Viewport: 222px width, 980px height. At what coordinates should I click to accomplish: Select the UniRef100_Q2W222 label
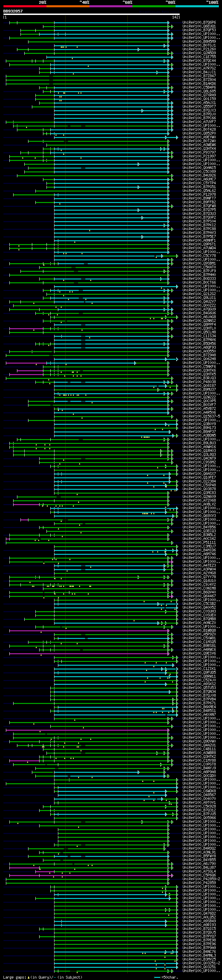199,397
